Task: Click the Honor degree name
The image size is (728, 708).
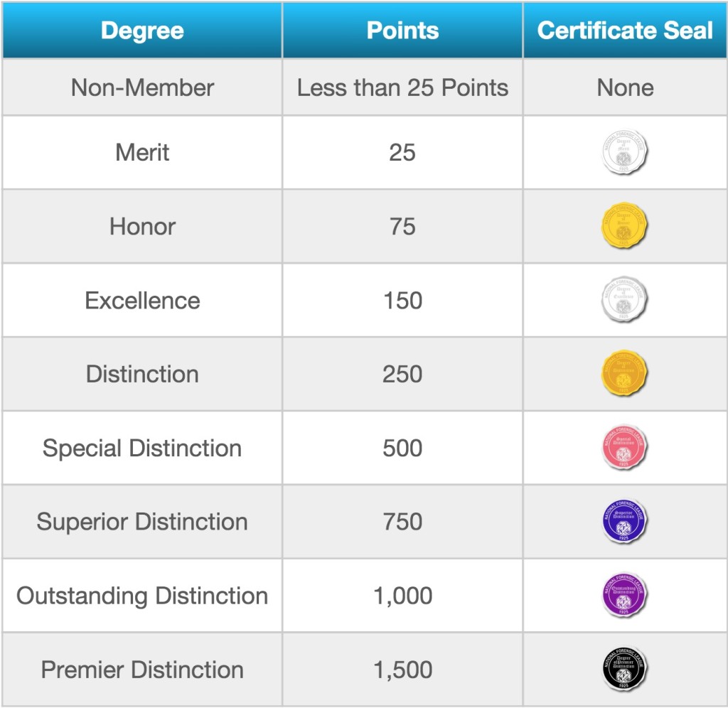Action: pyautogui.click(x=142, y=227)
